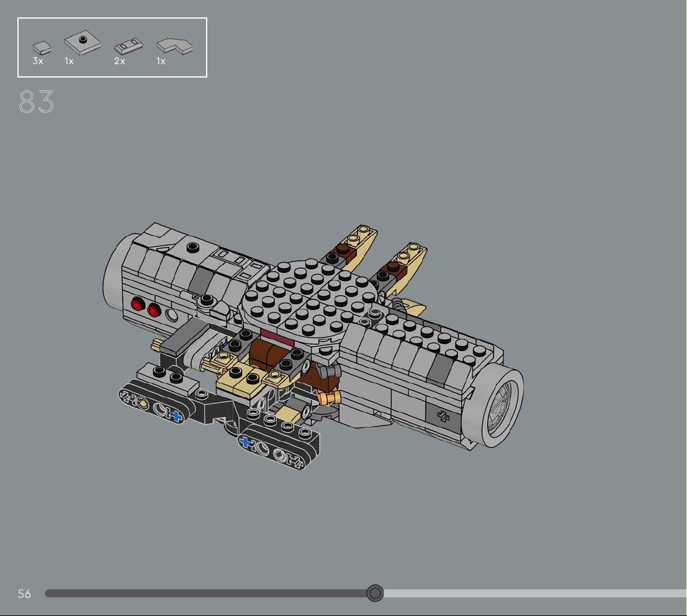
Task: Click the 3x quantity label
Action: coord(38,61)
